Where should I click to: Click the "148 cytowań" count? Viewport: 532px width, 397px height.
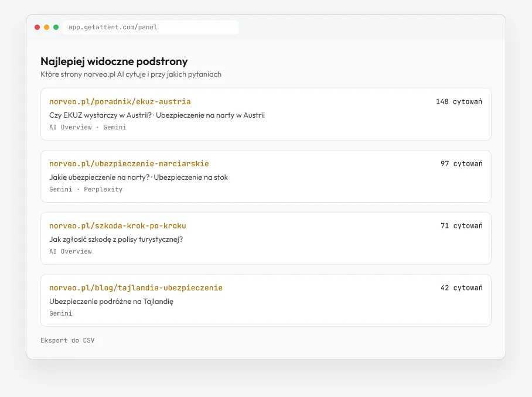459,102
